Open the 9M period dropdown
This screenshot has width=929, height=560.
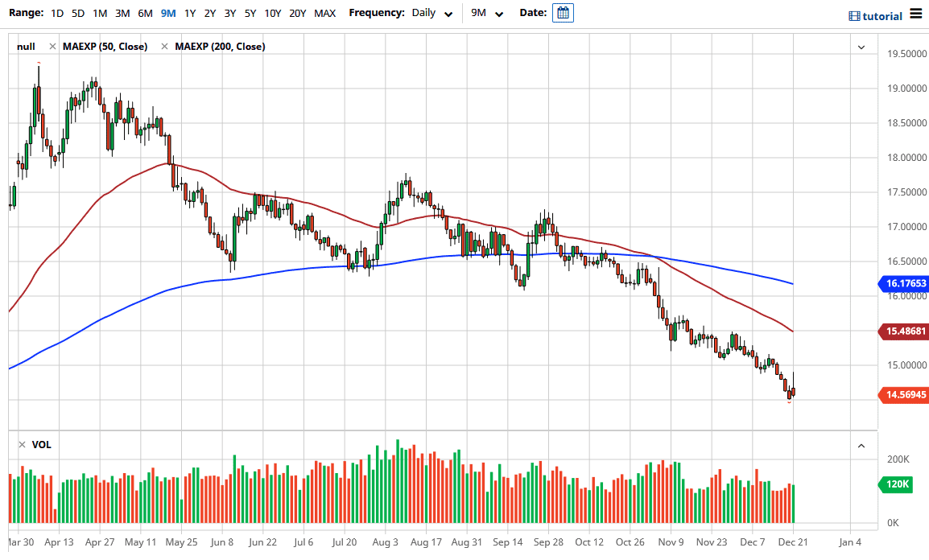click(487, 13)
